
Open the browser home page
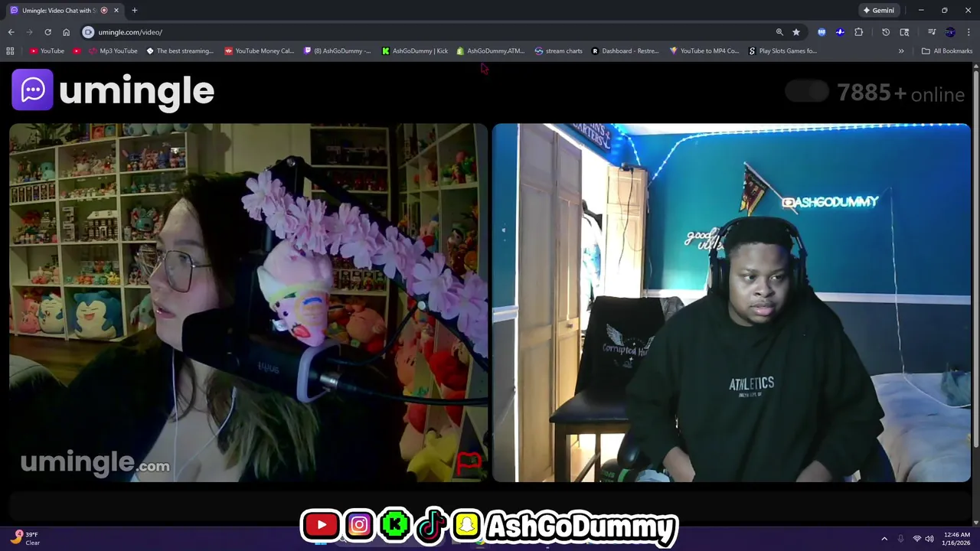66,32
